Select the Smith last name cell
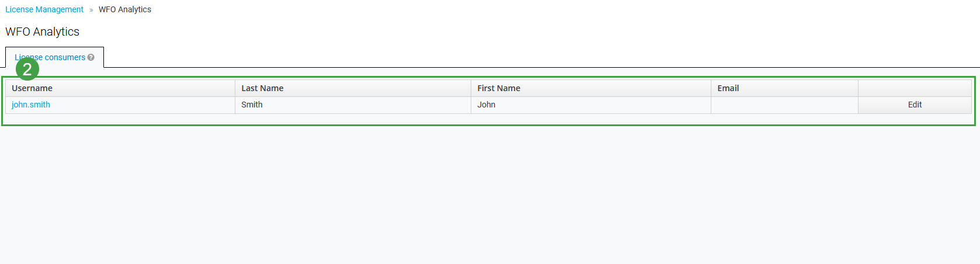 click(252, 105)
